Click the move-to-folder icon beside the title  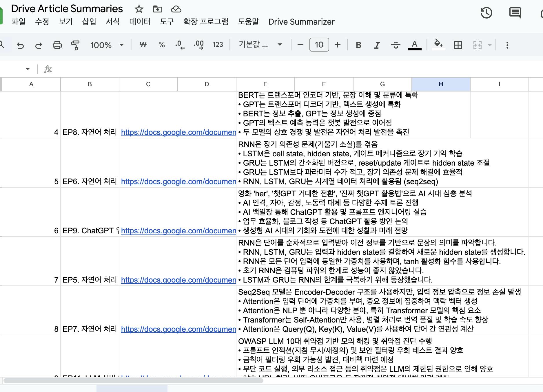tap(157, 9)
